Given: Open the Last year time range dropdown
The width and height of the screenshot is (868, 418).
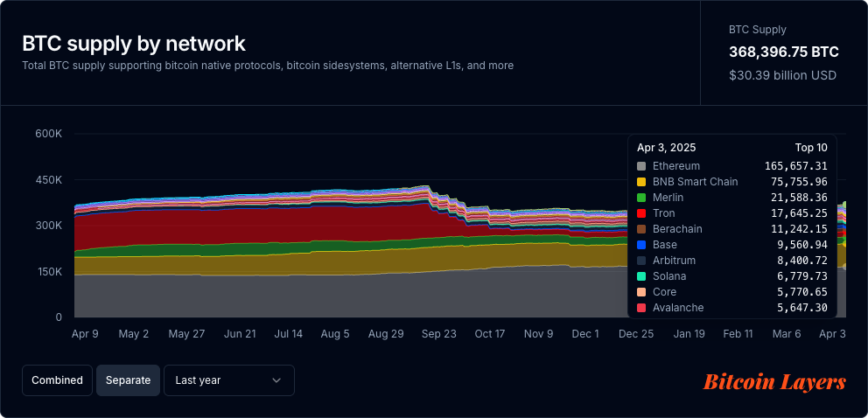Looking at the screenshot, I should [228, 380].
